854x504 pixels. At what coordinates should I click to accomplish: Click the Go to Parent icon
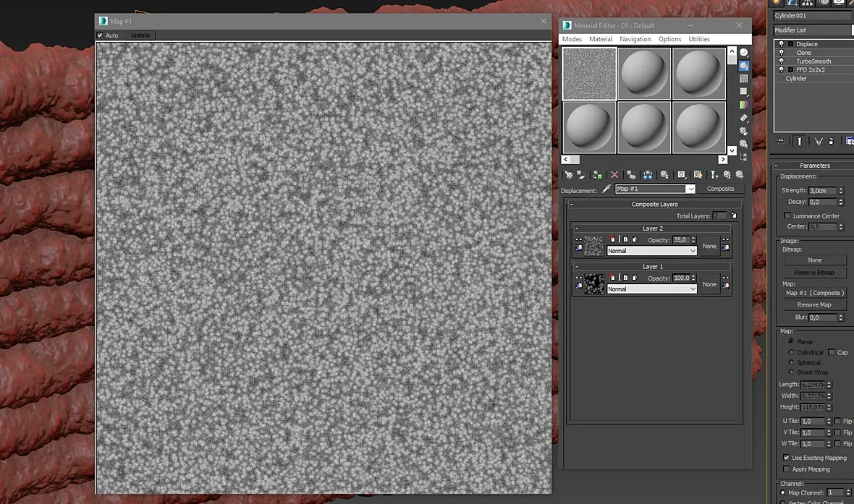pos(727,175)
